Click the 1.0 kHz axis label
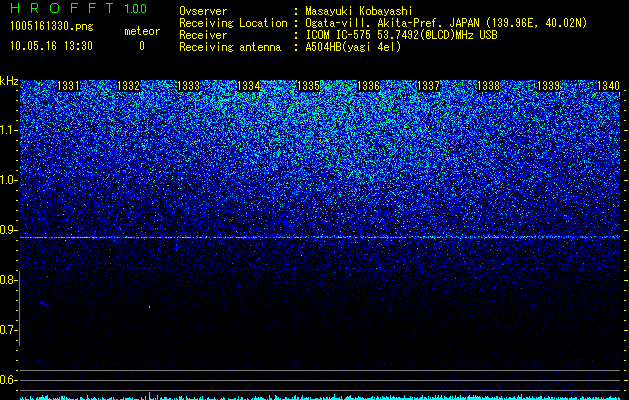The image size is (629, 400). point(8,180)
